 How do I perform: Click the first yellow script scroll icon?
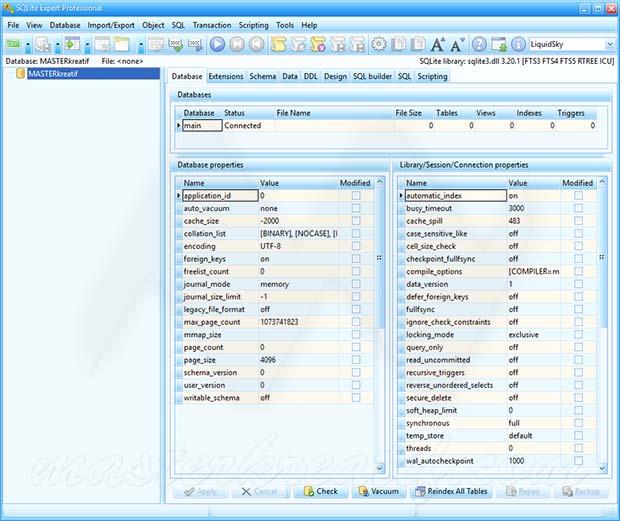coord(279,44)
